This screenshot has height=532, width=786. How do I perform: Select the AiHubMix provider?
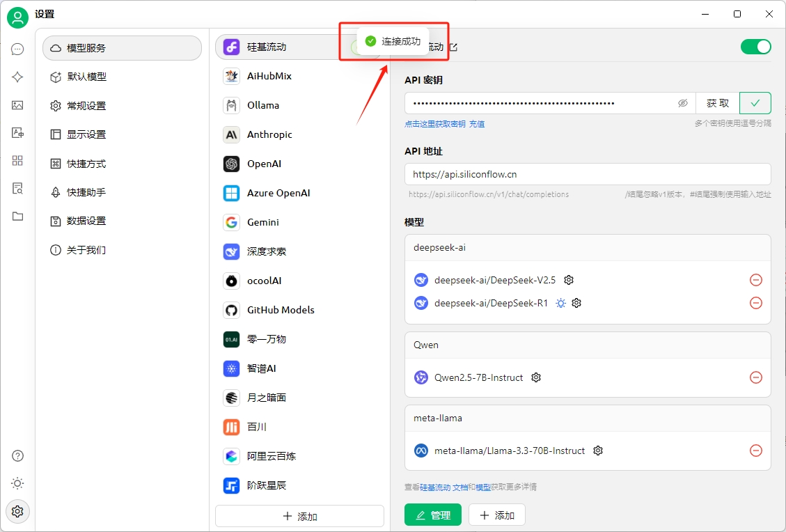pyautogui.click(x=300, y=76)
